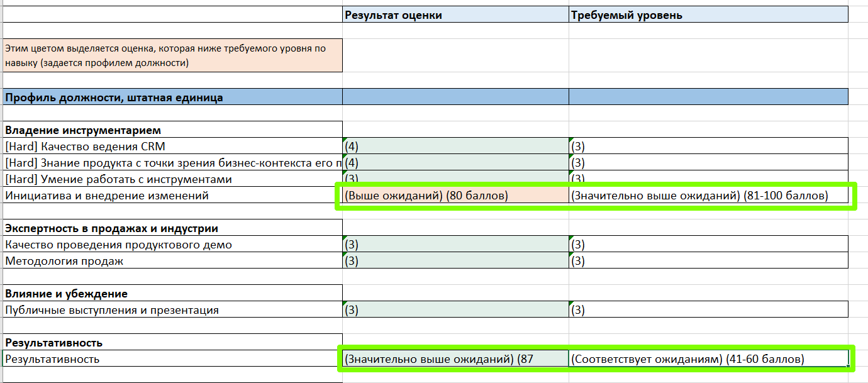Select the 'Профиль должности, штатная единица' cell
Image resolution: width=868 pixels, height=383 pixels.
(x=173, y=97)
